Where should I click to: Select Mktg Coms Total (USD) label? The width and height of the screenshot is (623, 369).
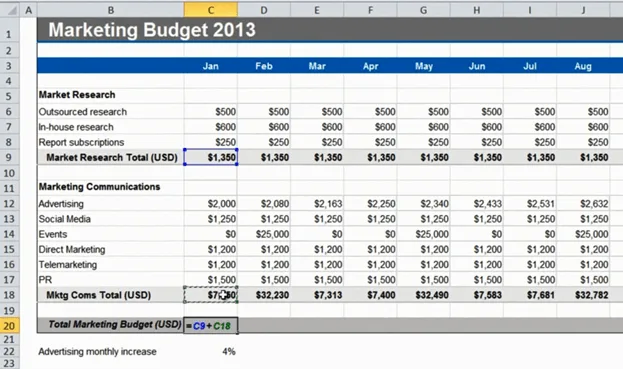coord(99,295)
